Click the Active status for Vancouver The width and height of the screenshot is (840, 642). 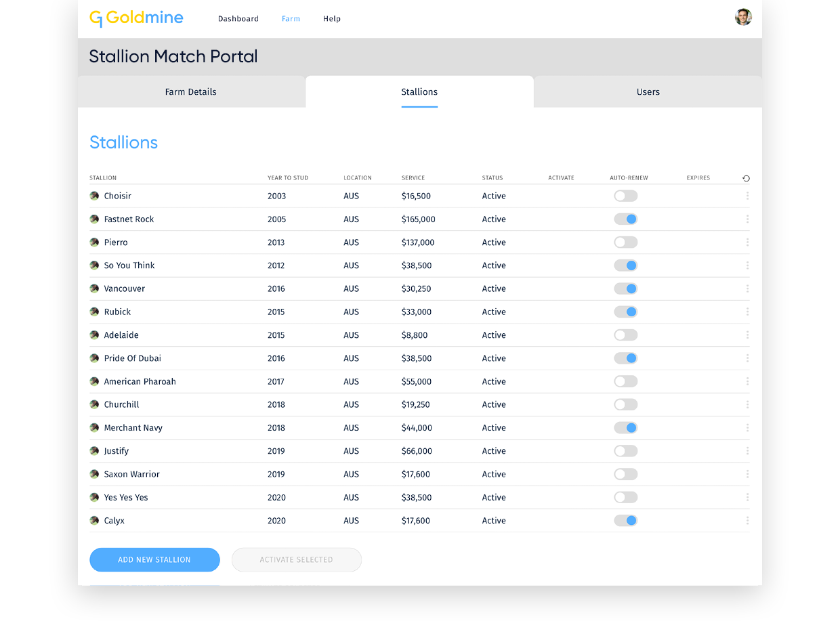pos(494,288)
